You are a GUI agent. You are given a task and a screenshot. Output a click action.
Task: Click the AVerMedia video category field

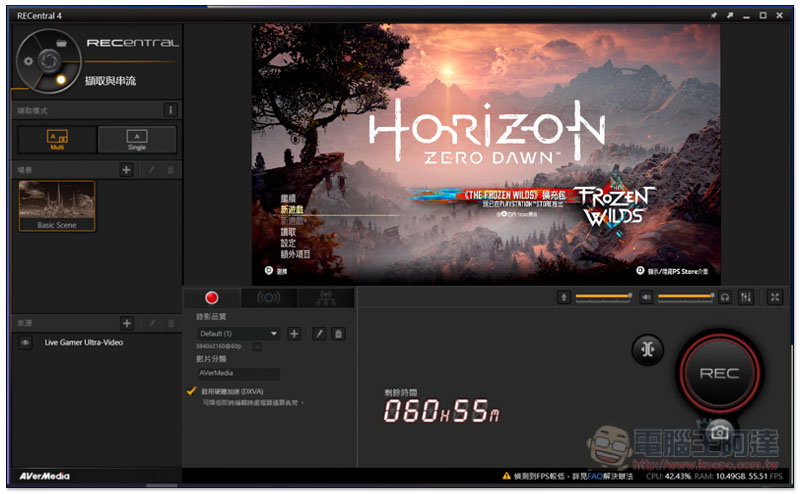tap(238, 373)
